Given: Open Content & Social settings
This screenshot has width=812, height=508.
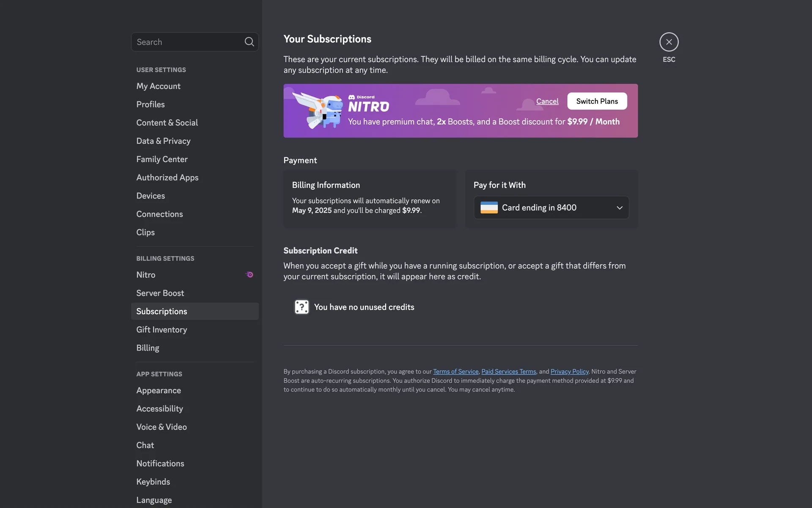Looking at the screenshot, I should coord(195,122).
